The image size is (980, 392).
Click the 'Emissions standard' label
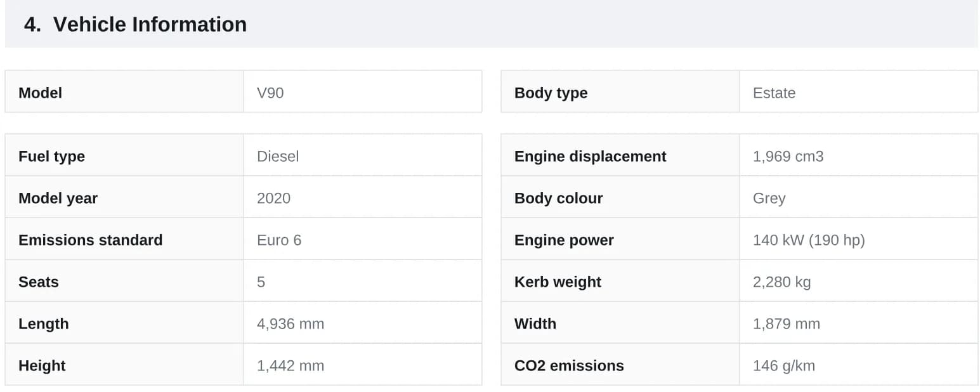click(x=90, y=240)
